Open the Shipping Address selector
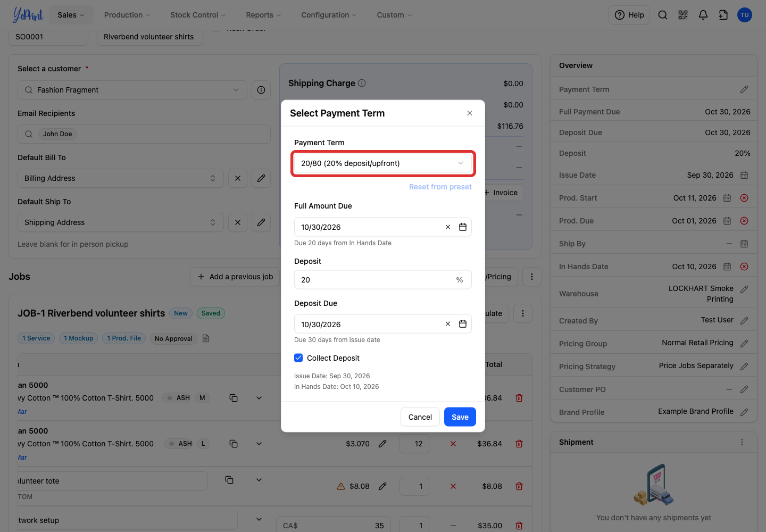The height and width of the screenshot is (532, 766). [x=120, y=222]
